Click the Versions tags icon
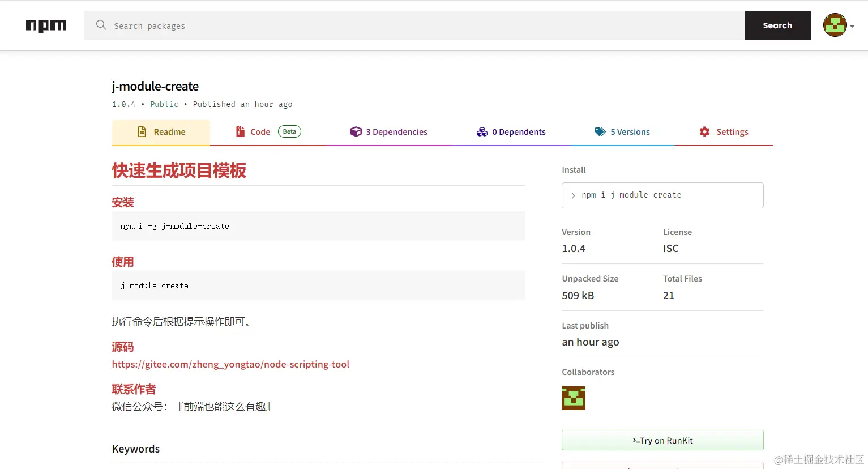The width and height of the screenshot is (868, 469). click(600, 132)
